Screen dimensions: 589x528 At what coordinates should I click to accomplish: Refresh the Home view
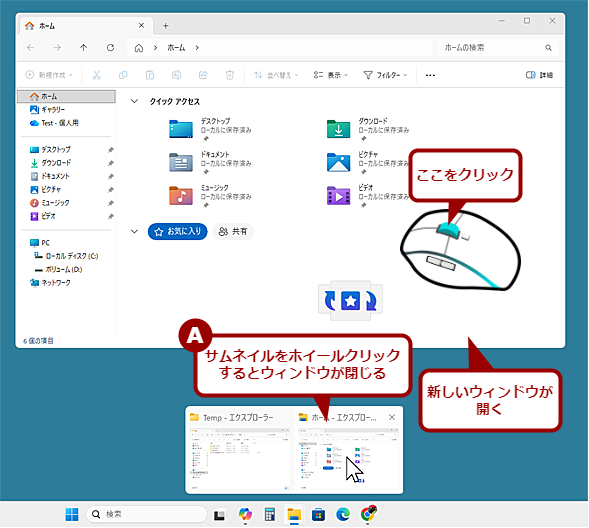[110, 48]
